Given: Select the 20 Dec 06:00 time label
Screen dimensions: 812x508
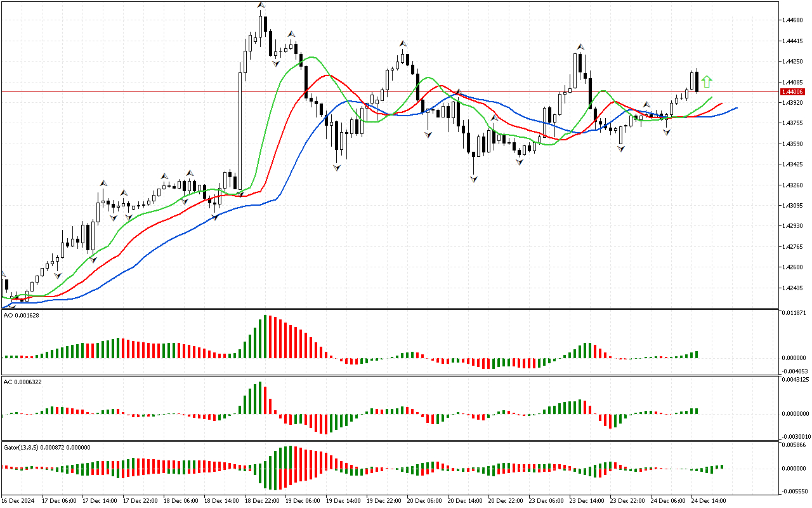Looking at the screenshot, I should [424, 501].
